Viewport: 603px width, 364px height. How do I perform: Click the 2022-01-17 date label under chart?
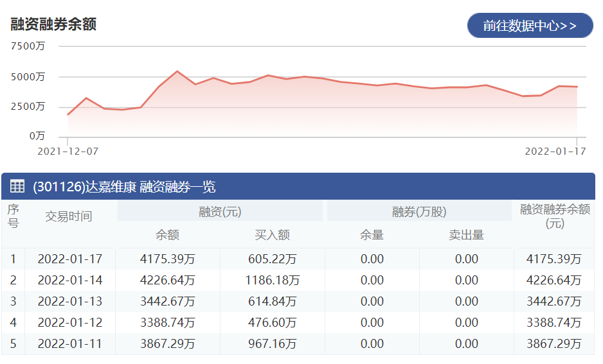(x=555, y=152)
